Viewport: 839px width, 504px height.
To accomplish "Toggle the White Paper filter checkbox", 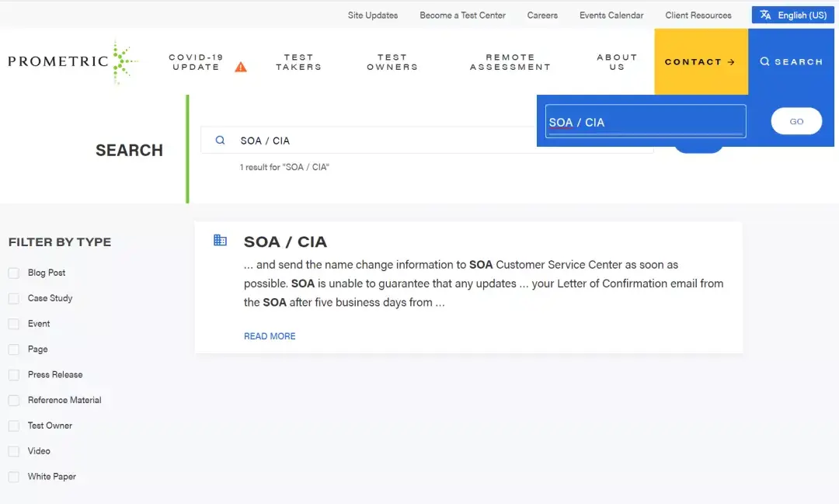I will pos(14,477).
